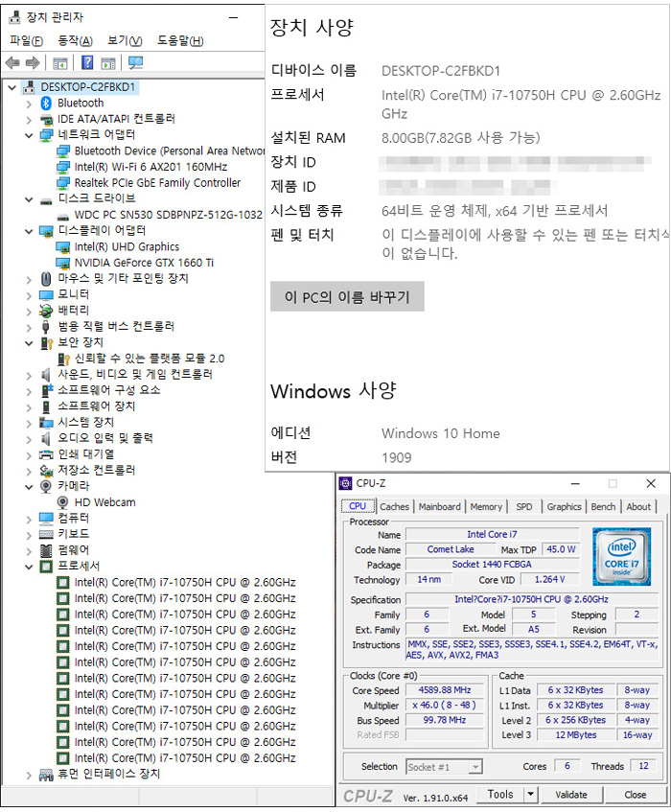Click the Core Speed value 4589.88 MHz
The height and width of the screenshot is (812, 671).
pos(445,690)
